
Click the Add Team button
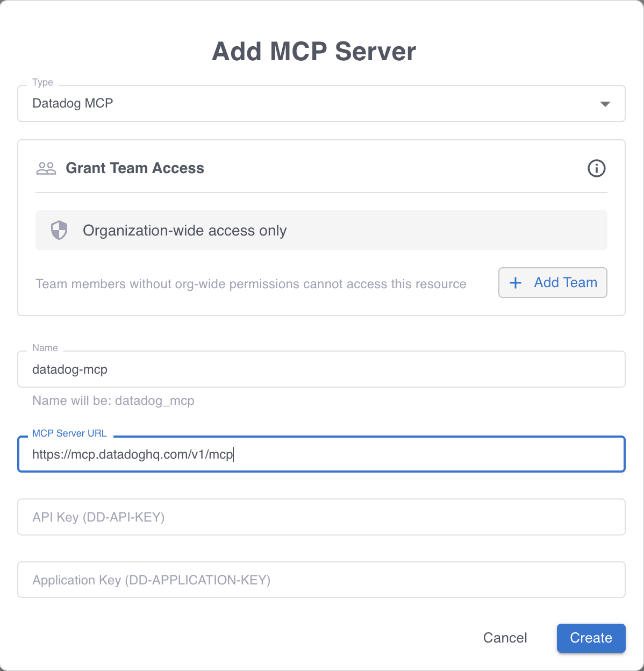[553, 282]
